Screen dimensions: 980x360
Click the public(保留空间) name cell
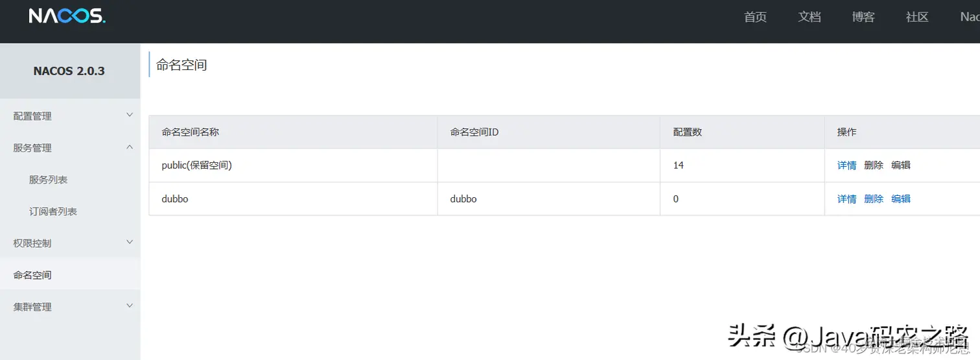tap(294, 165)
